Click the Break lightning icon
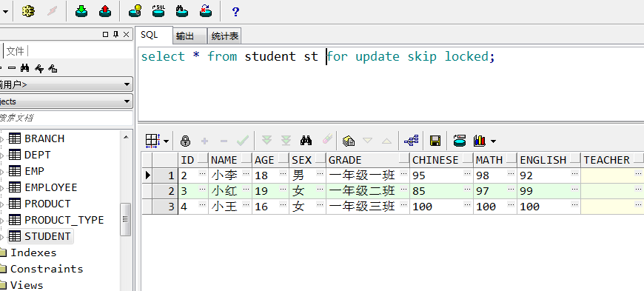The height and width of the screenshot is (291, 644). pos(52,11)
